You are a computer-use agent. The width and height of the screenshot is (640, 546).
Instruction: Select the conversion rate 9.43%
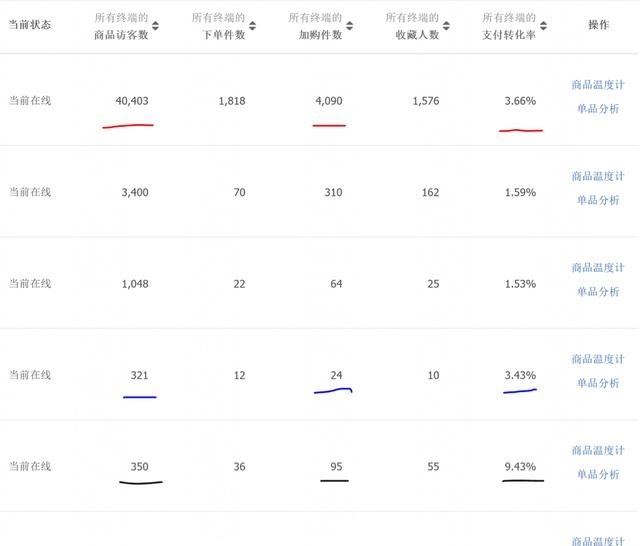pyautogui.click(x=520, y=466)
